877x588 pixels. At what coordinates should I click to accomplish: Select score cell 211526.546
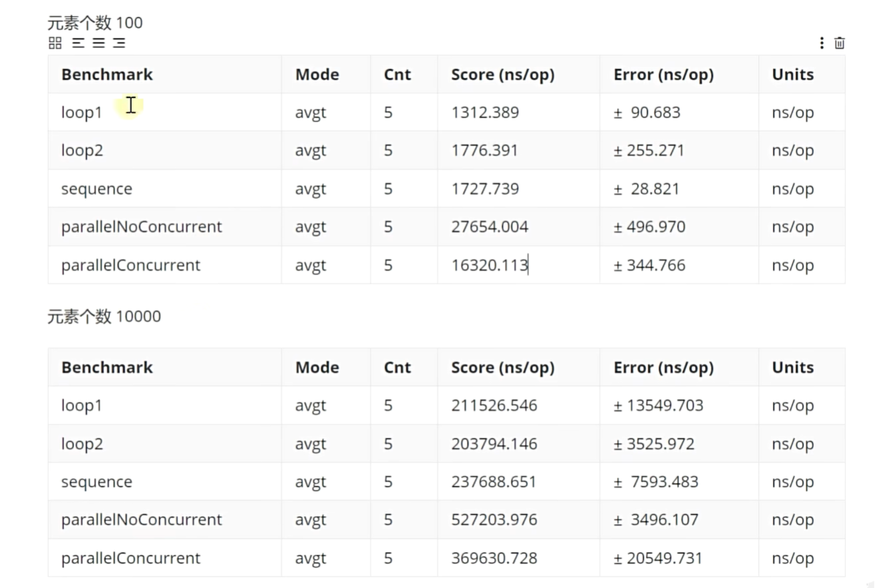[494, 405]
